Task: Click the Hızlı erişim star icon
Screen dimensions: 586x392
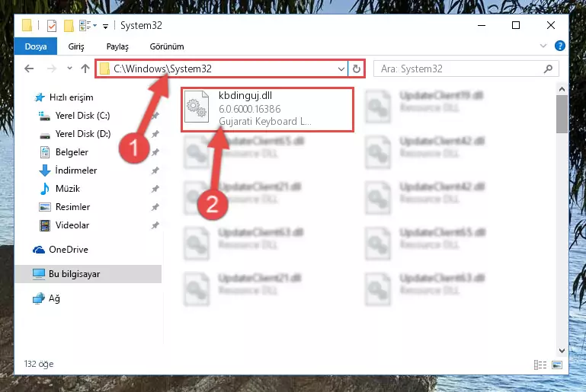Action: click(40, 97)
